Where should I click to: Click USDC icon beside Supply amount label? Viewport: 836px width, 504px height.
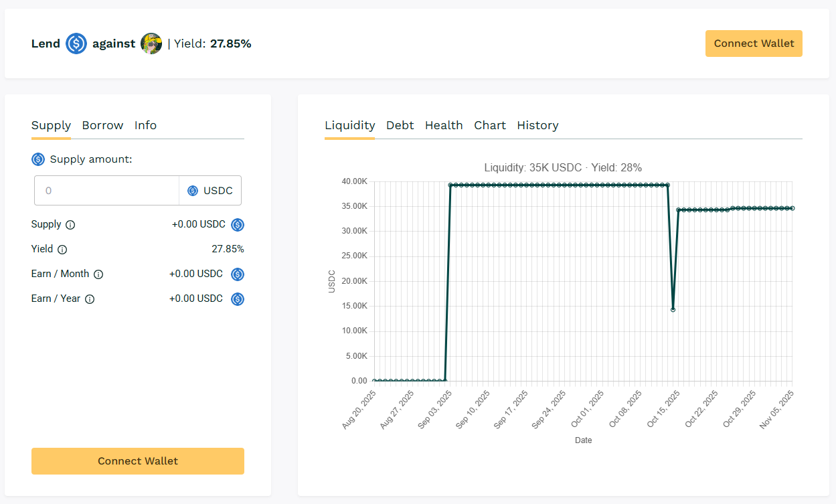[38, 159]
